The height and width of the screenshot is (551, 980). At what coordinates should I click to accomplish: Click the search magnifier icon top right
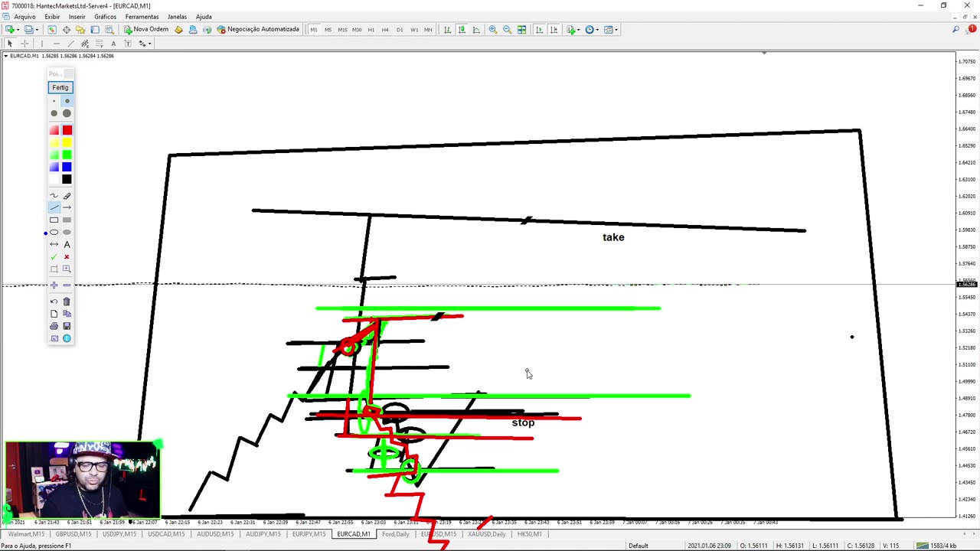[956, 30]
